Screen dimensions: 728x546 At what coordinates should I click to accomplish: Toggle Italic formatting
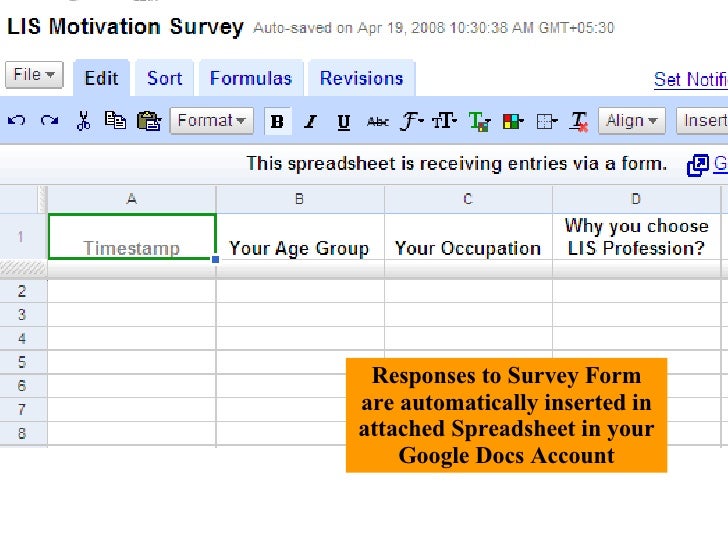[311, 122]
